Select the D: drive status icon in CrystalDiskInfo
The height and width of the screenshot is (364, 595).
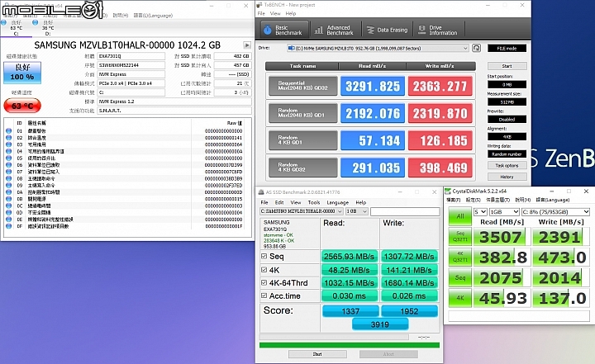pyautogui.click(x=36, y=22)
